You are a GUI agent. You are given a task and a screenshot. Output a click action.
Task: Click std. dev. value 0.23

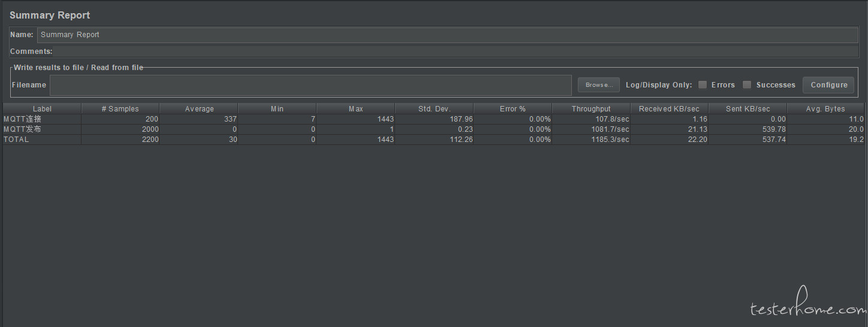click(x=465, y=129)
